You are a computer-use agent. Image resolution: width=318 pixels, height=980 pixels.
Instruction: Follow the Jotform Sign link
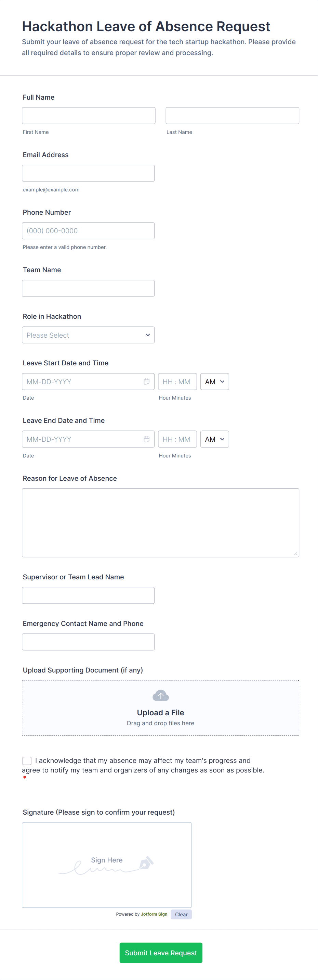tap(154, 914)
